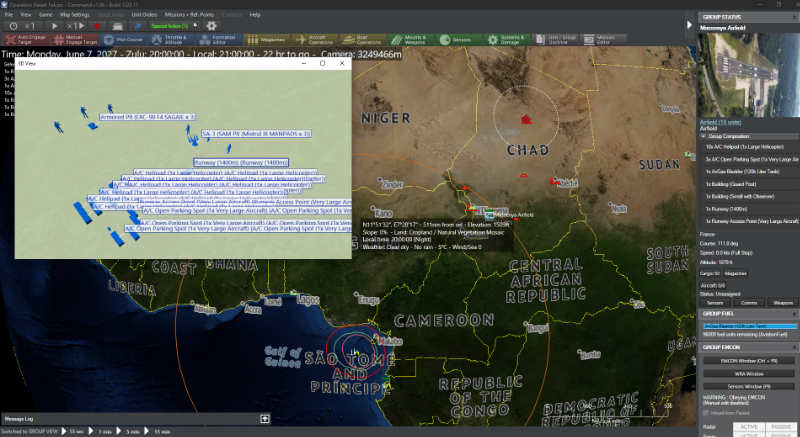800x437 pixels.
Task: Collapse the right panel with the arrow
Action: [689, 24]
